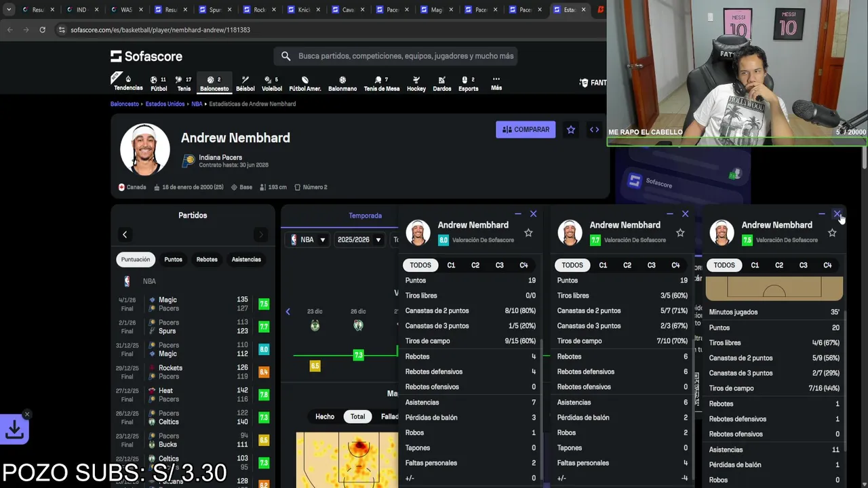Reload the page in the browser

42,30
